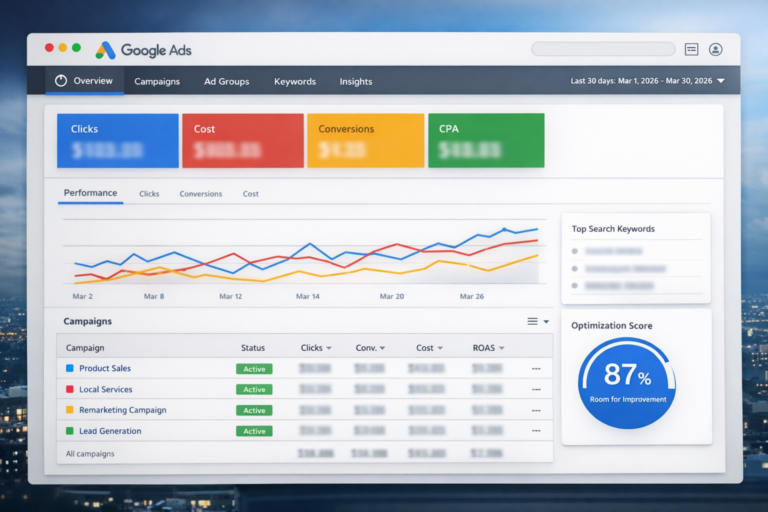
Task: Switch to the Keywords tab
Action: 295,81
